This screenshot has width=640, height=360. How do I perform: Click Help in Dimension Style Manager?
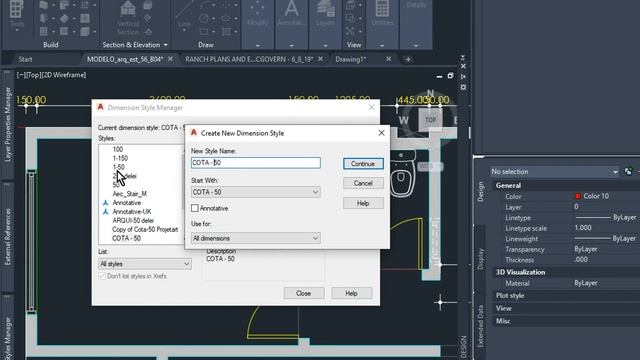351,293
